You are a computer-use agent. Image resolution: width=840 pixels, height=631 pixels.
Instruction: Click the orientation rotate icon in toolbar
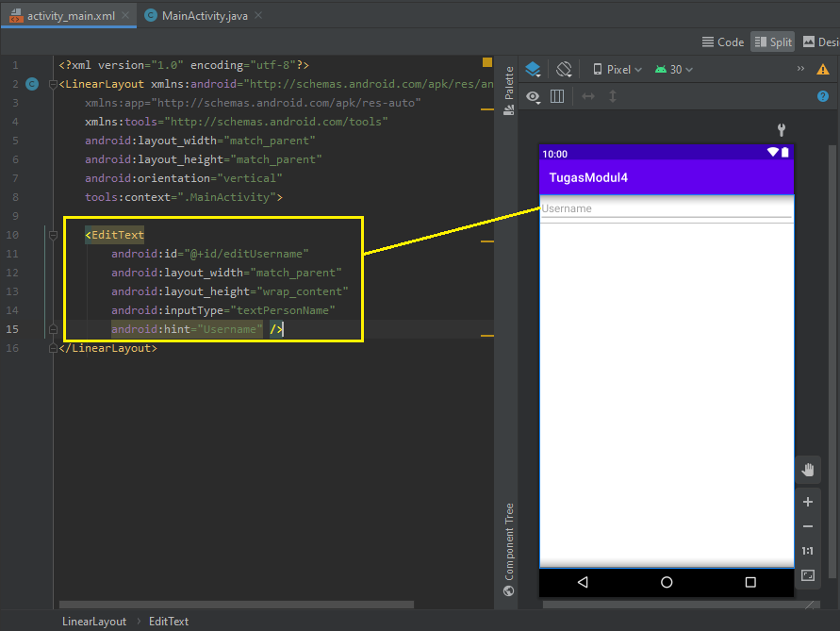[564, 69]
